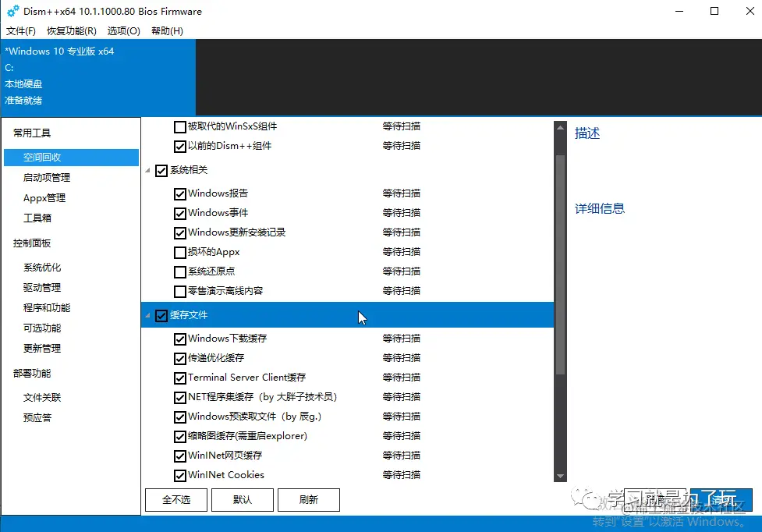Toggle the 零售演示离线内容 checkbox
This screenshot has width=762, height=532.
(179, 290)
